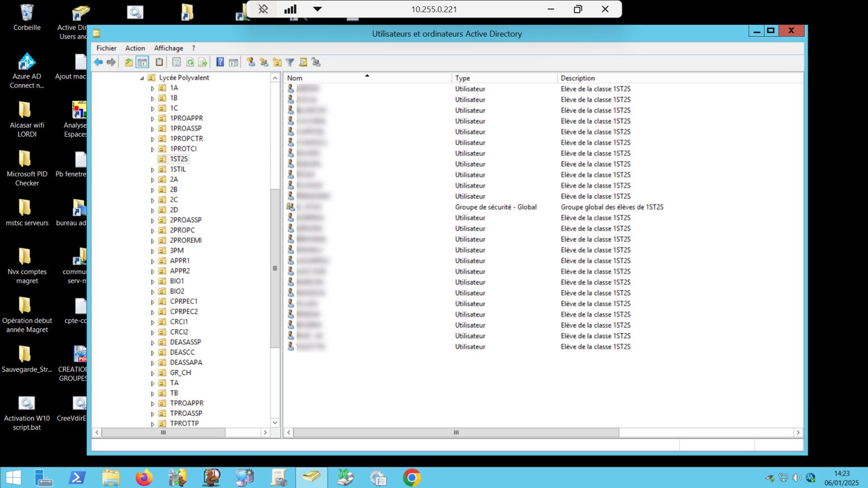Expand the 2PROREMI tree node

coord(153,241)
